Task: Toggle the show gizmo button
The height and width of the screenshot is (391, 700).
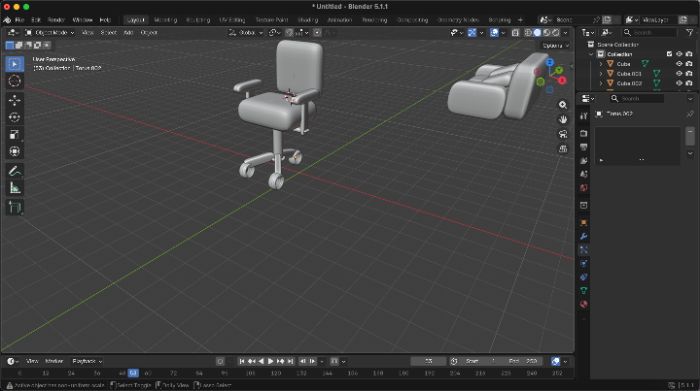Action: [472, 33]
